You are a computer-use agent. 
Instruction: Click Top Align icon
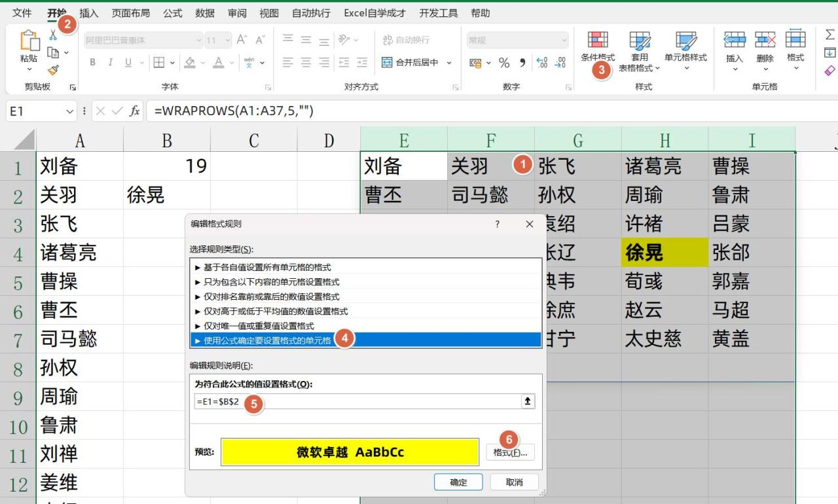pyautogui.click(x=287, y=39)
